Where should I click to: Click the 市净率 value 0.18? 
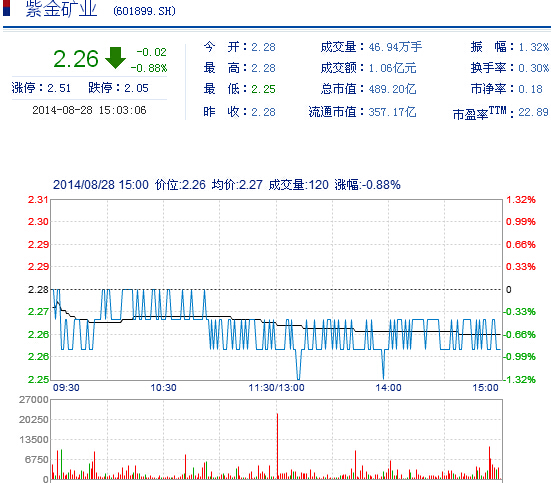coord(531,89)
